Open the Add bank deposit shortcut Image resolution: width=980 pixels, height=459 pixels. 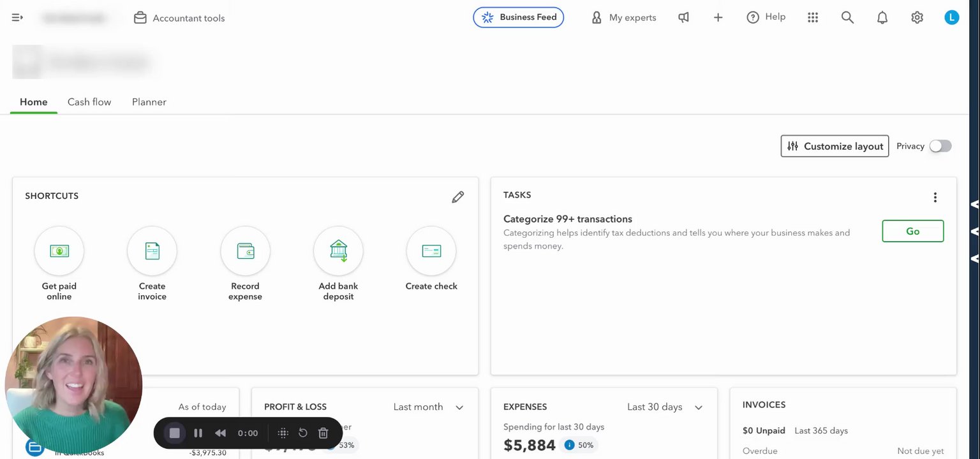coord(338,251)
